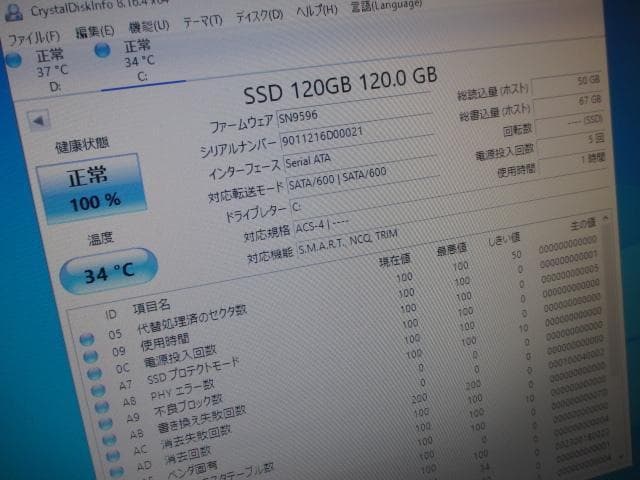This screenshot has height=480, width=640.
Task: Click the total host writes field 67 GB
Action: coord(569,104)
